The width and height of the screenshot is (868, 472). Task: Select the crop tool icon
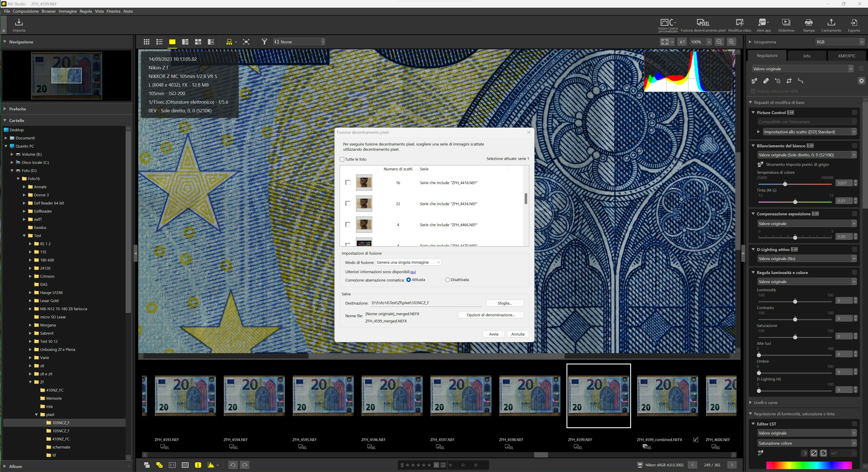tap(789, 81)
